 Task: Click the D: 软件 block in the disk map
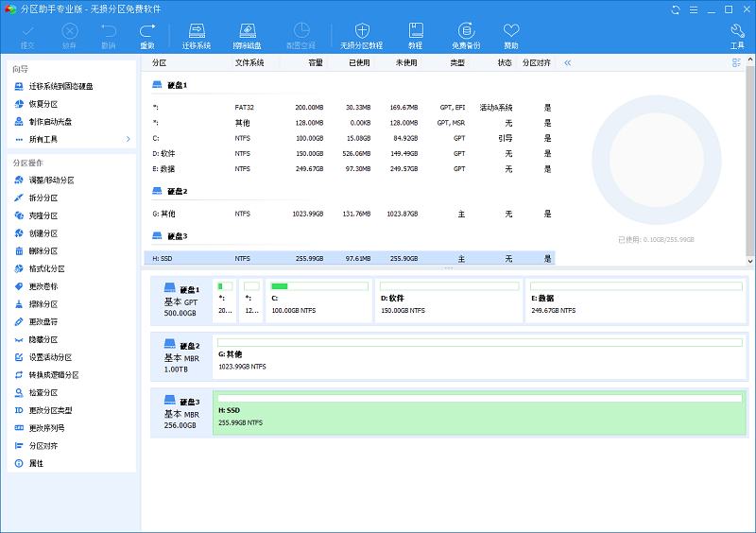449,301
